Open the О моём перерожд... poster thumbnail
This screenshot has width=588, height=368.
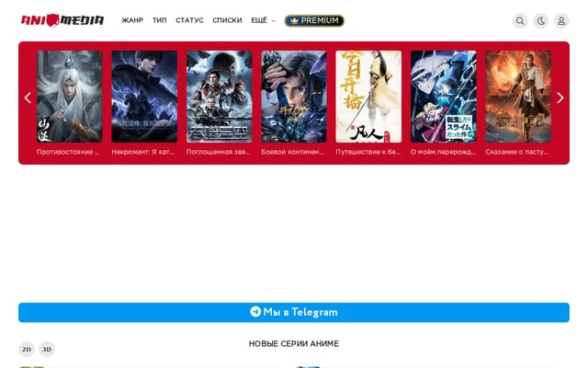click(x=443, y=97)
